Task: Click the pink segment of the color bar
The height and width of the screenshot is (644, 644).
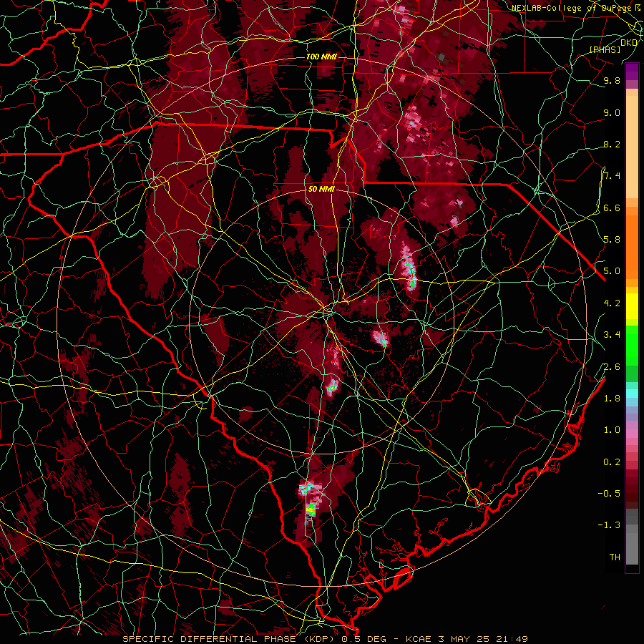Action: tap(632, 434)
